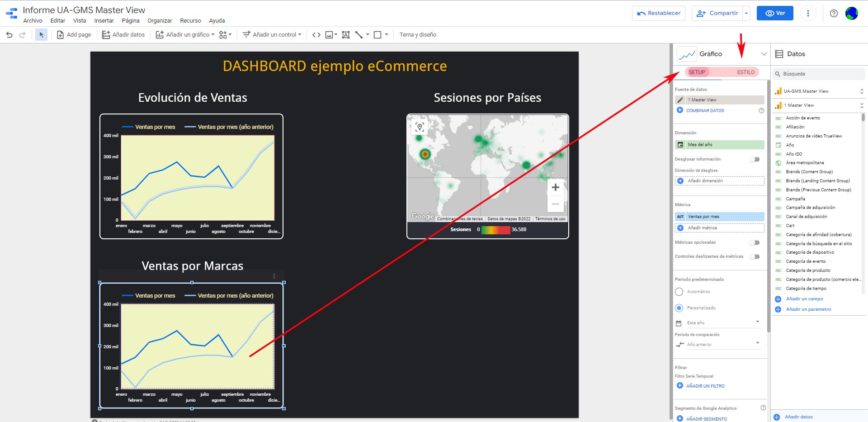The width and height of the screenshot is (868, 422).
Task: Click the Restablecer button
Action: (659, 13)
